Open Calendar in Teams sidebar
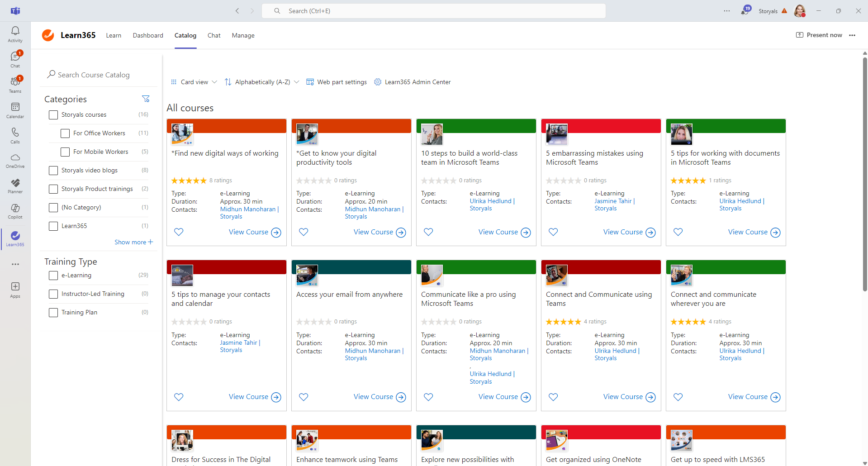This screenshot has width=868, height=466. 15,110
